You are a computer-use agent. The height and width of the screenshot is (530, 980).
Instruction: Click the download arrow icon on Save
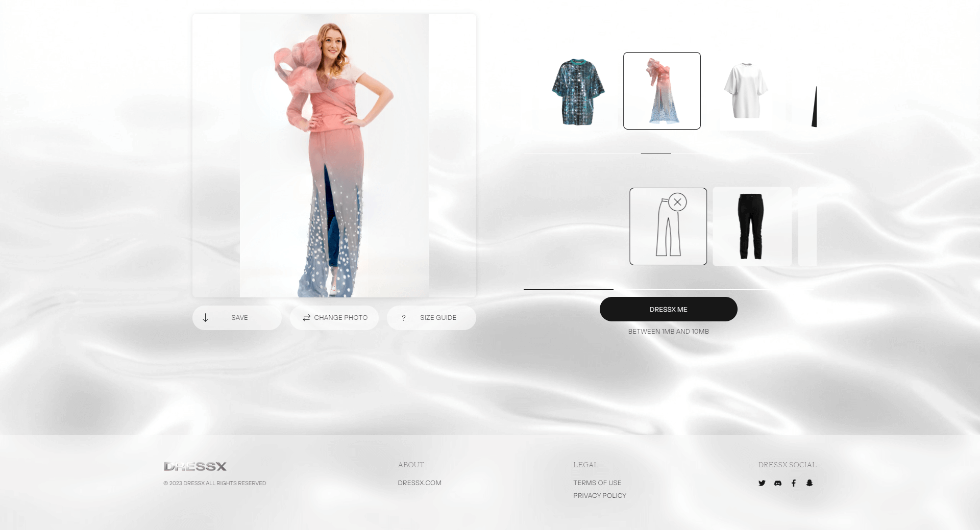coord(206,317)
